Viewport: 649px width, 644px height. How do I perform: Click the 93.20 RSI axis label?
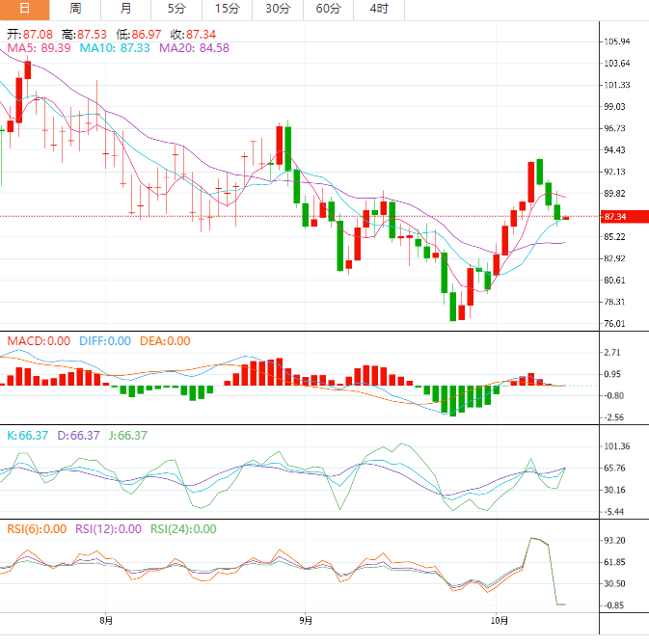(x=614, y=541)
